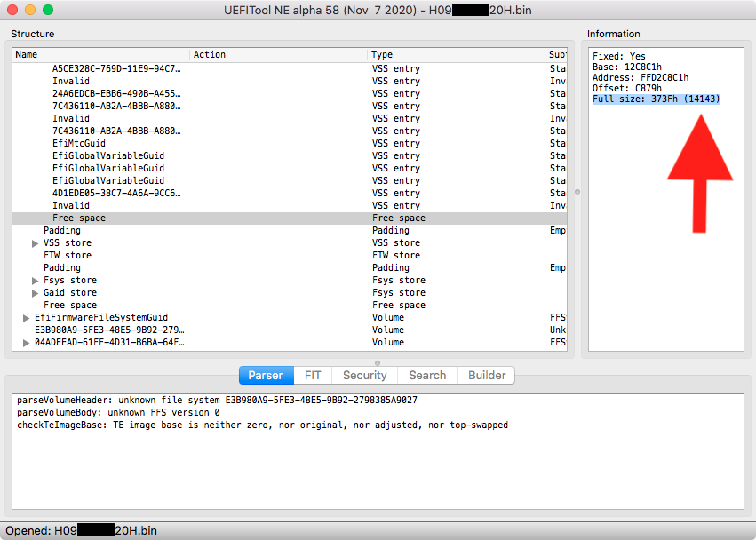The width and height of the screenshot is (756, 540).
Task: Switch to the Search tab
Action: 427,375
